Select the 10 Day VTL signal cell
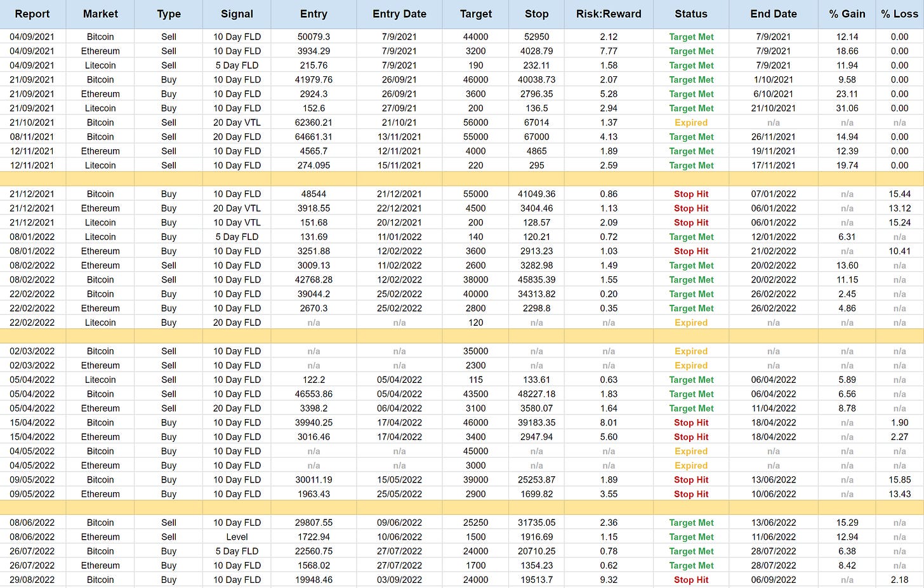This screenshot has height=588, width=924. tap(237, 222)
